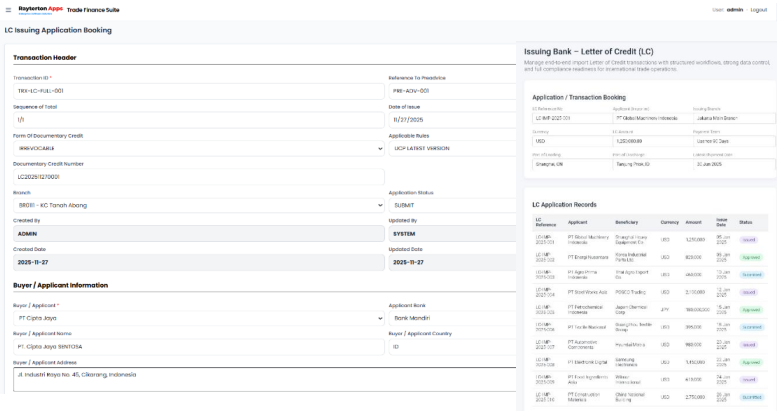Screen dimensions: 777x416
Task: Open the Form Of Documentary Credit dropdown
Action: 199,148
